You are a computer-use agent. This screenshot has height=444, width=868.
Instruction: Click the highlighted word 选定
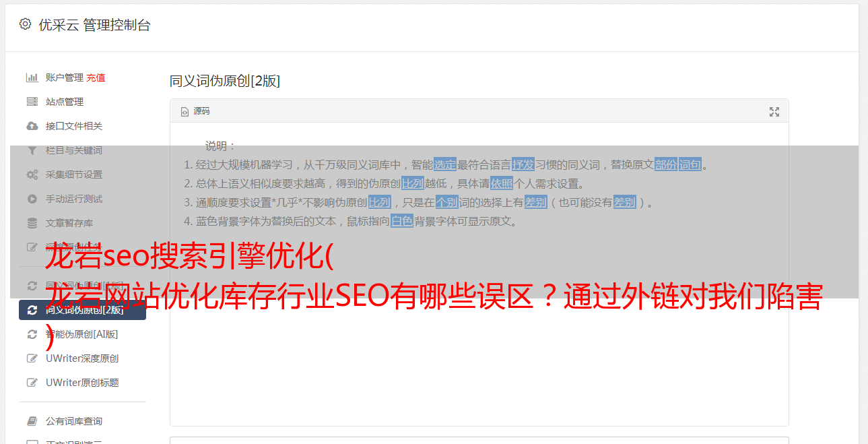(445, 164)
